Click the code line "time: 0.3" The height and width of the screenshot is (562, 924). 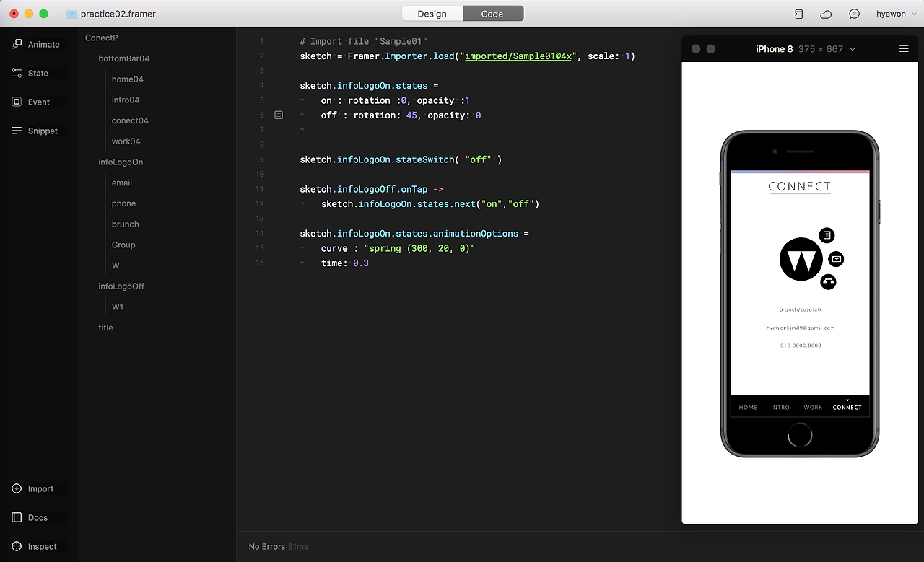345,263
